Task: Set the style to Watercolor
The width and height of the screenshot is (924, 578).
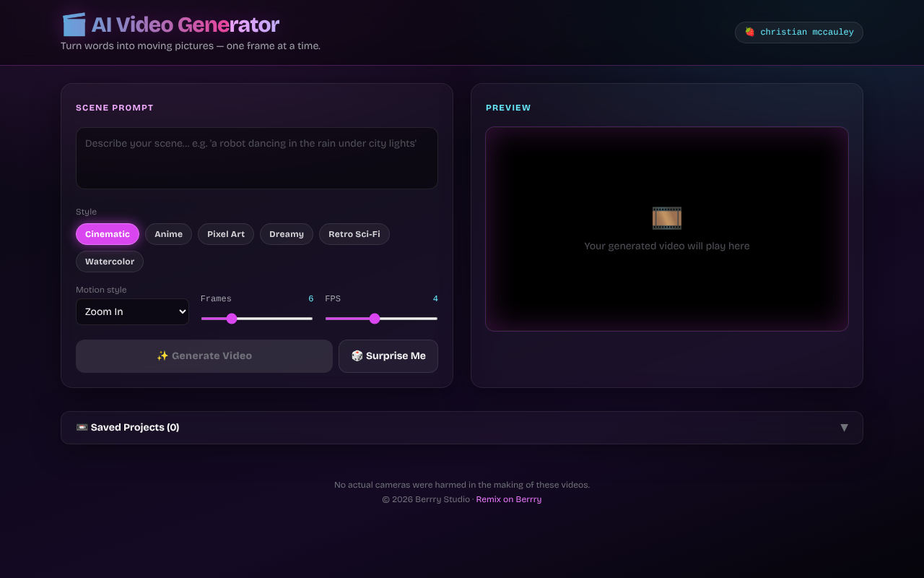Action: tap(110, 262)
